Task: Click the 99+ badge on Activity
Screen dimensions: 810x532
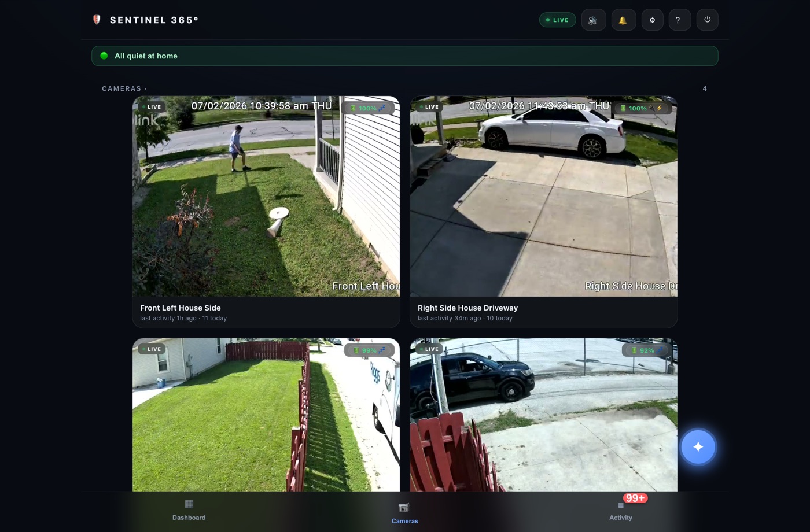Action: [x=635, y=498]
